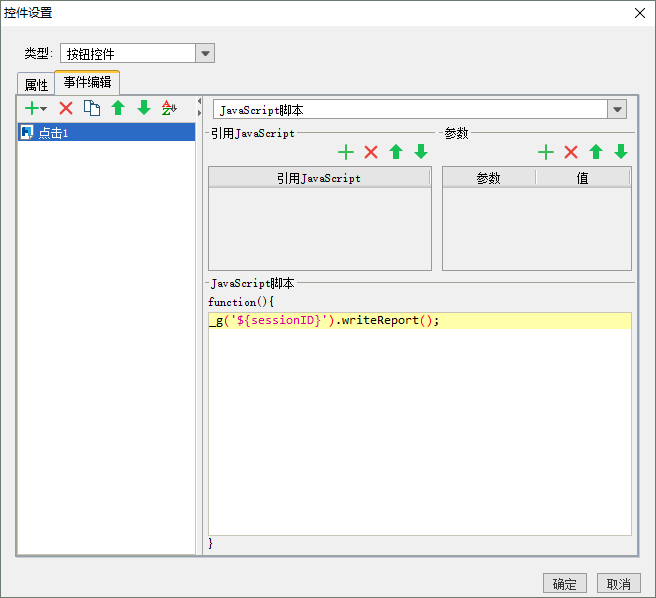Viewport: 656px width, 598px height.
Task: Sort events alphabetically A-Z
Action: [x=169, y=108]
